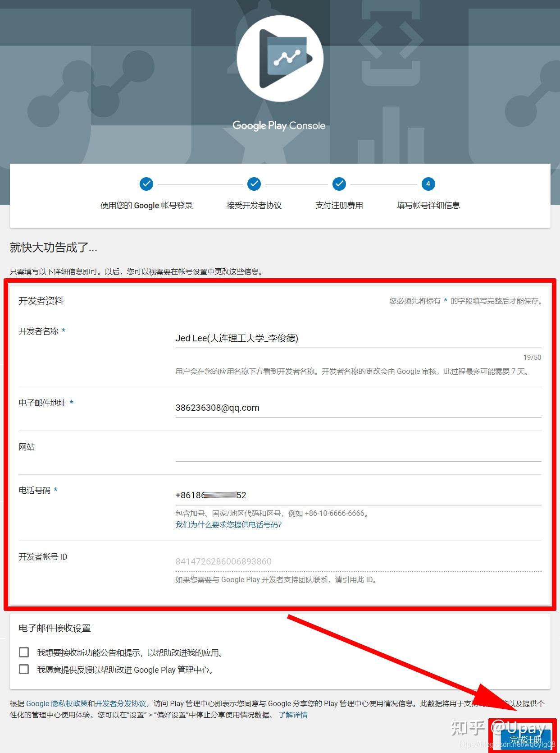Click the 电子邮件接收设置 section heading
This screenshot has width=560, height=753.
pyautogui.click(x=55, y=628)
